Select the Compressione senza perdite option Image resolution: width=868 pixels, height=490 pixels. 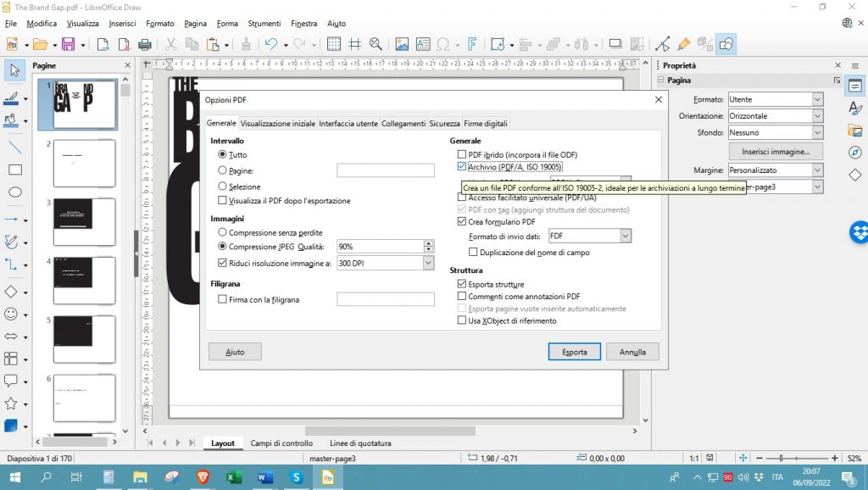point(223,231)
